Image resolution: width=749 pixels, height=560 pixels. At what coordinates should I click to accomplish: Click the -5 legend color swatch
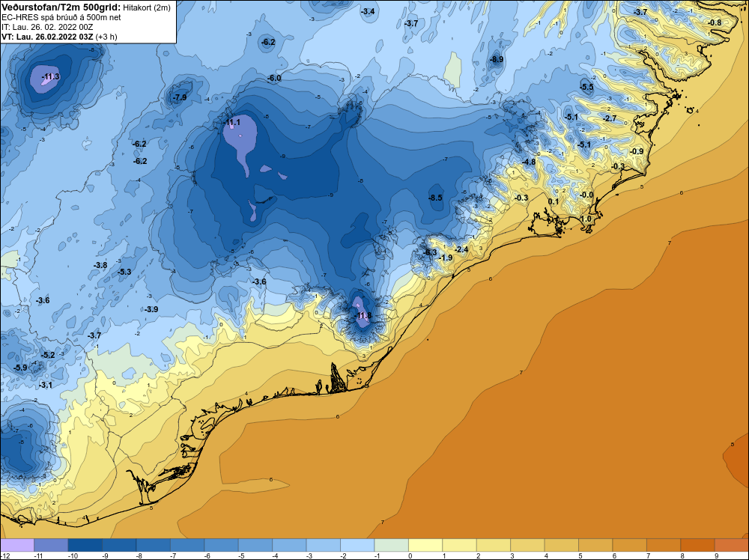[x=255, y=545]
